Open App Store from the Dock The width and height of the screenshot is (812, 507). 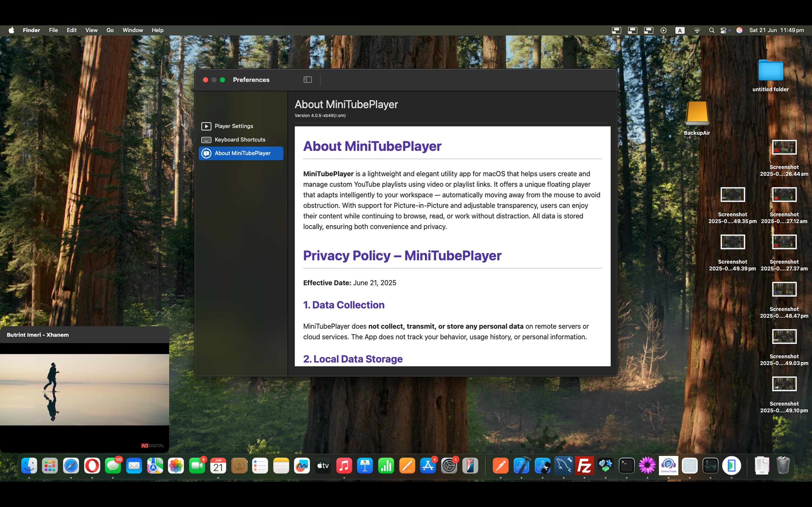tap(428, 466)
